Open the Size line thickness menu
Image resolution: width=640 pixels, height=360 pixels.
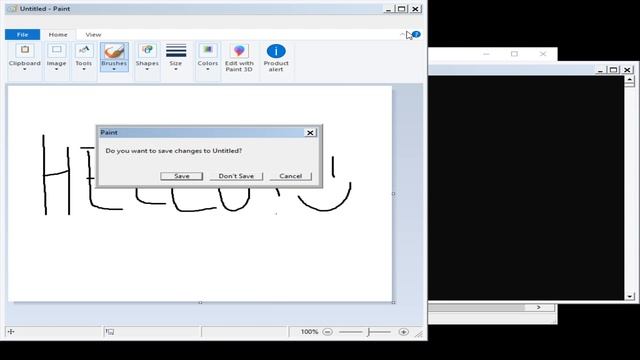(176, 58)
